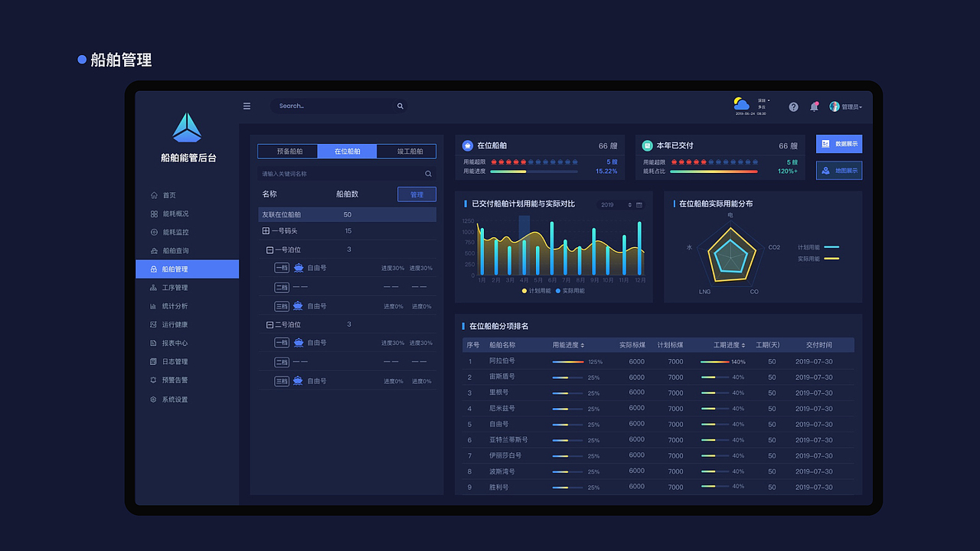Click the 地图展示 button
The image size is (980, 551).
tap(839, 171)
